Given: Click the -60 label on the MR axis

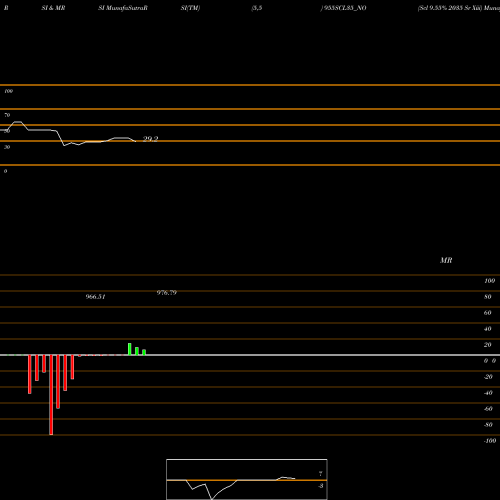Looking at the screenshot, I should click(x=488, y=409).
